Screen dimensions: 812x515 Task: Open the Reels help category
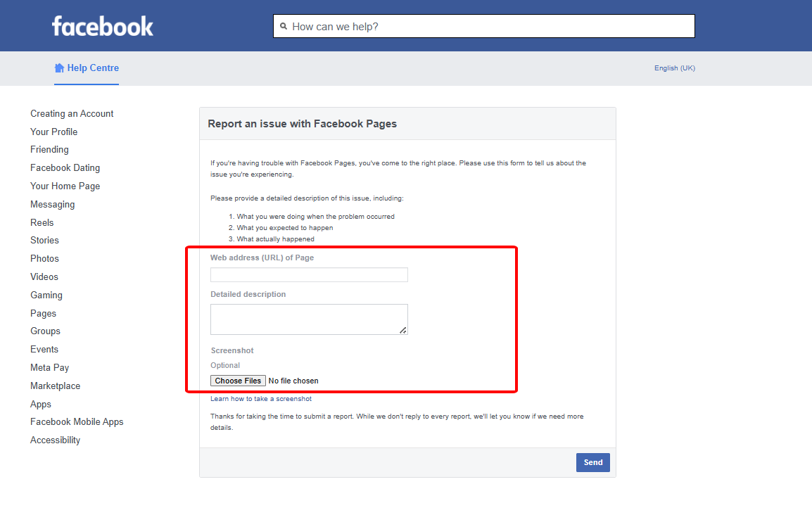42,222
